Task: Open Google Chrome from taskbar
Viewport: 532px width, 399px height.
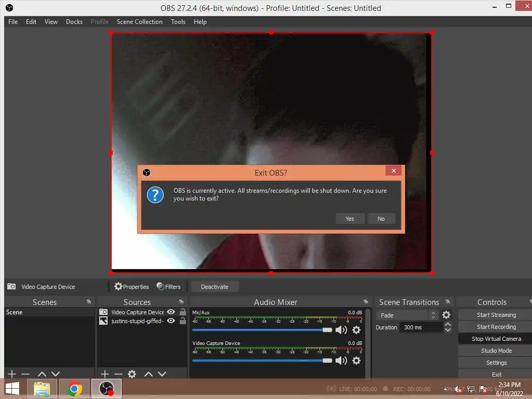Action: 74,389
